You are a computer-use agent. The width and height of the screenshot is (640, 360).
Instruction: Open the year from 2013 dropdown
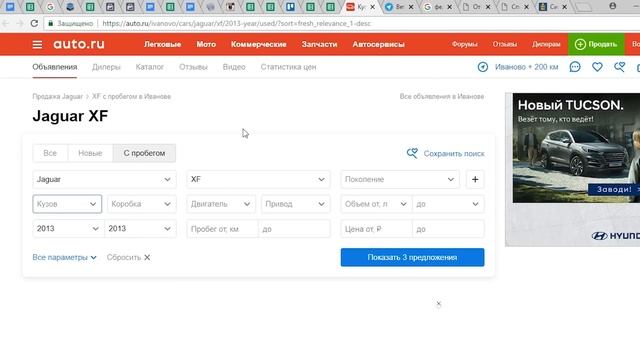[68, 229]
